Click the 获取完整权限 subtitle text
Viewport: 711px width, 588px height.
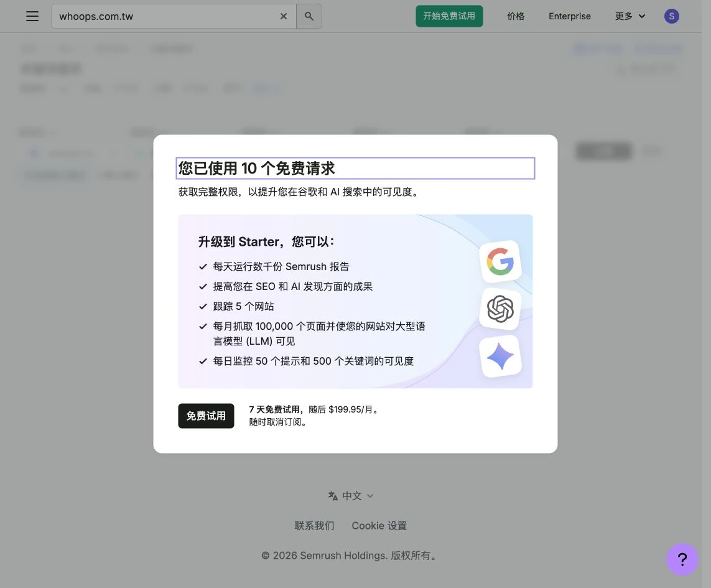coord(299,192)
